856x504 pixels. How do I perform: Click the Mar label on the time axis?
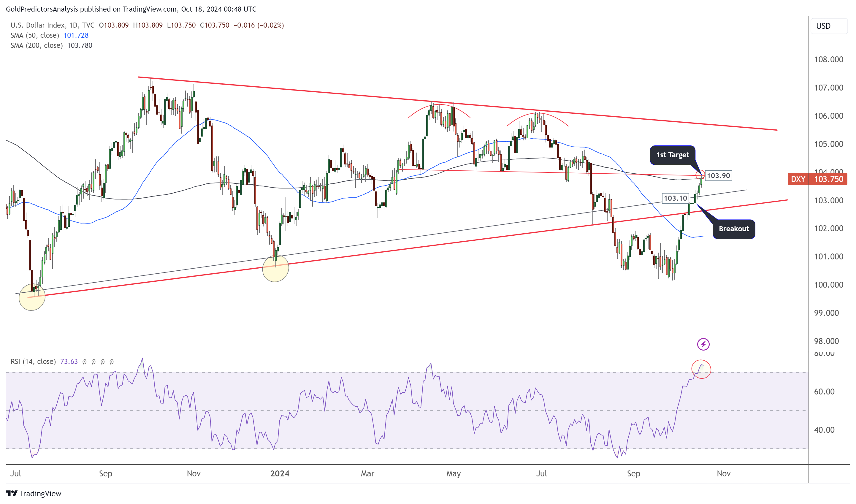click(x=367, y=473)
